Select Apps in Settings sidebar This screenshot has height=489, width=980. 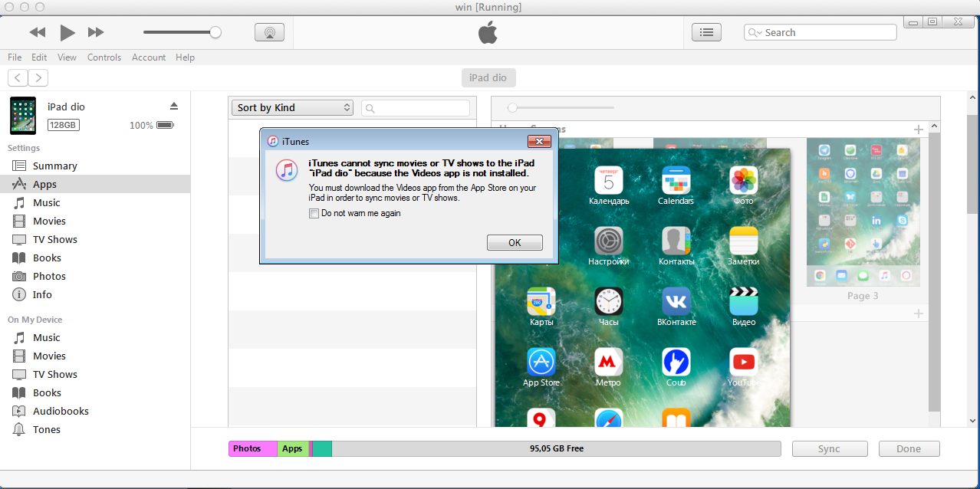(95, 184)
